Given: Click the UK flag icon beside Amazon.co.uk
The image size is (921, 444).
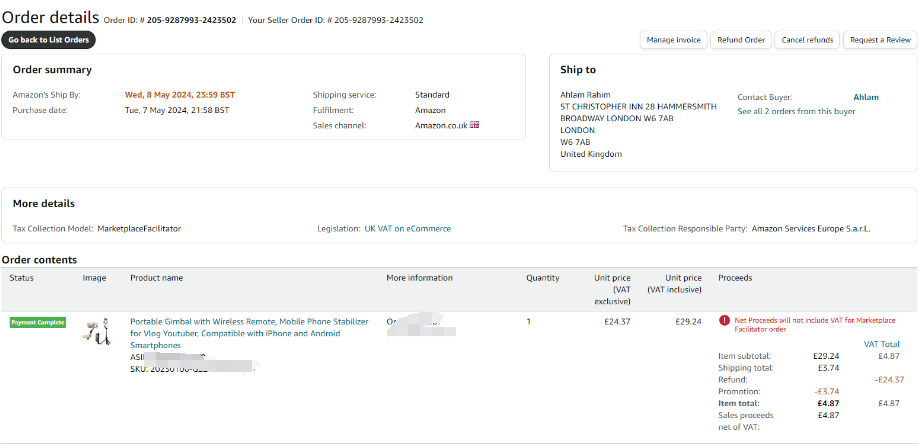Looking at the screenshot, I should pos(475,125).
